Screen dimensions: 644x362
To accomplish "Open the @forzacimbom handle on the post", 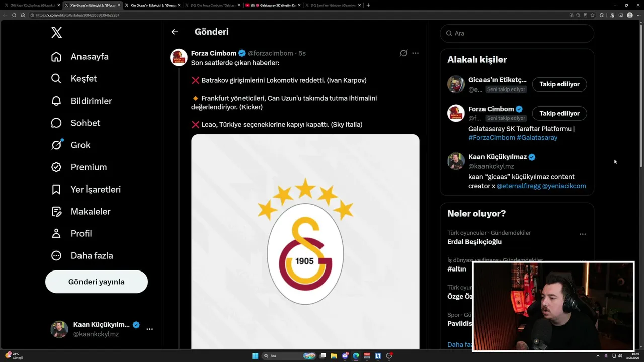I will click(x=270, y=53).
